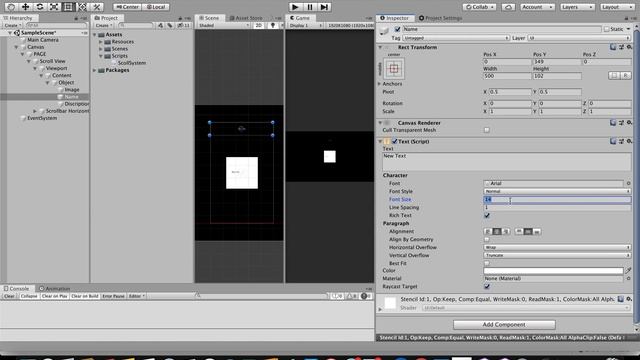The image size is (640, 360).
Task: Toggle Cull Transparent Mesh checkbox
Action: point(487,130)
